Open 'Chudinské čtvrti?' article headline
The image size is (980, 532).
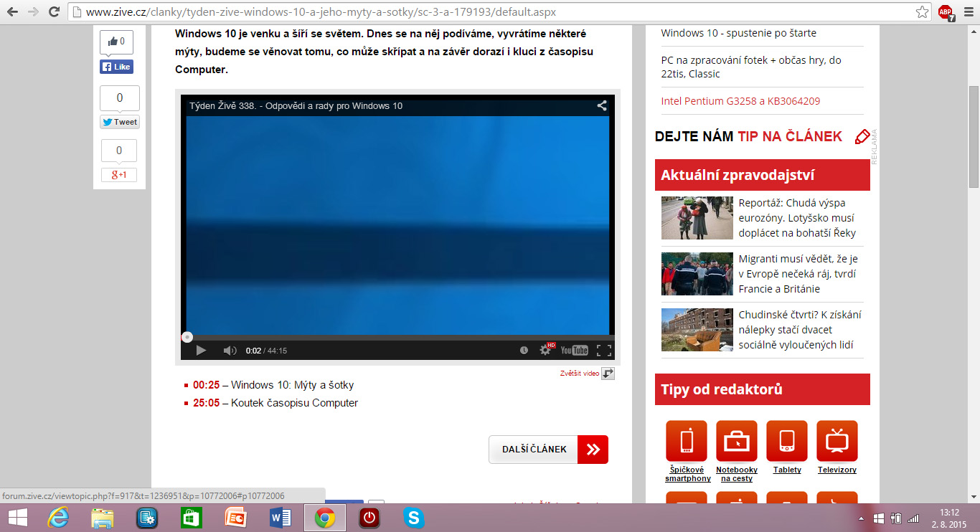click(800, 330)
